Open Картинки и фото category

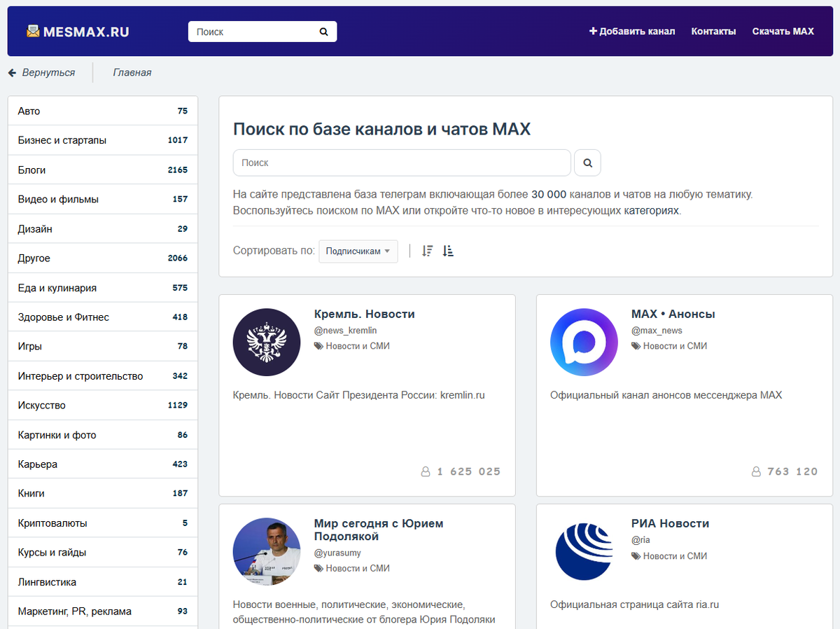click(103, 435)
